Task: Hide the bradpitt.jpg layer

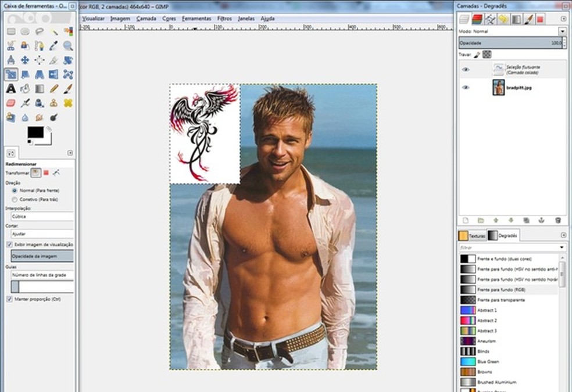Action: pyautogui.click(x=466, y=88)
